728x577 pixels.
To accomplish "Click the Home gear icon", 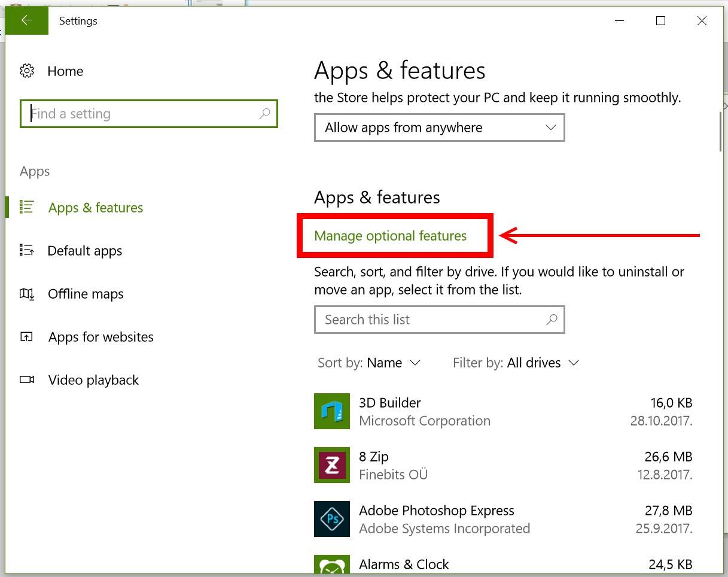I will click(27, 71).
